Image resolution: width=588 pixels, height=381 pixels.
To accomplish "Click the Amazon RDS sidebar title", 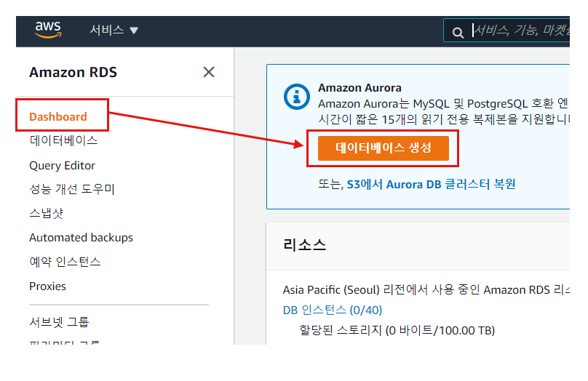I will [73, 72].
